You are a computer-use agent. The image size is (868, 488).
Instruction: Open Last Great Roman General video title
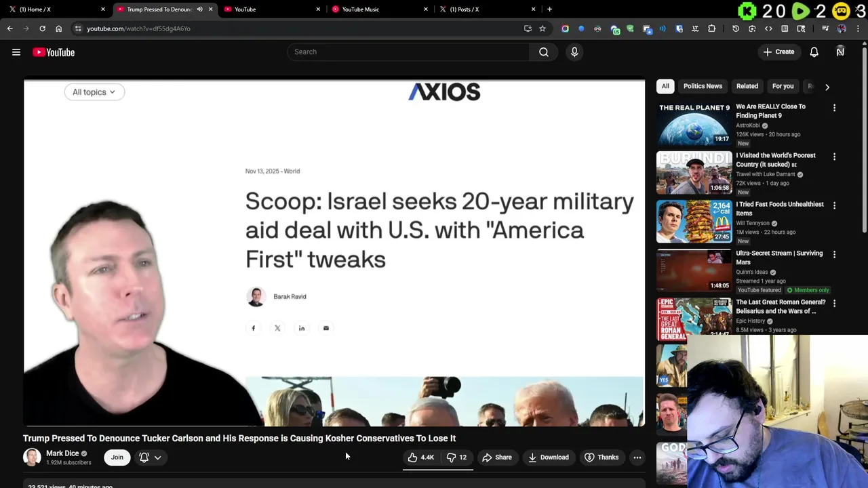(x=781, y=307)
